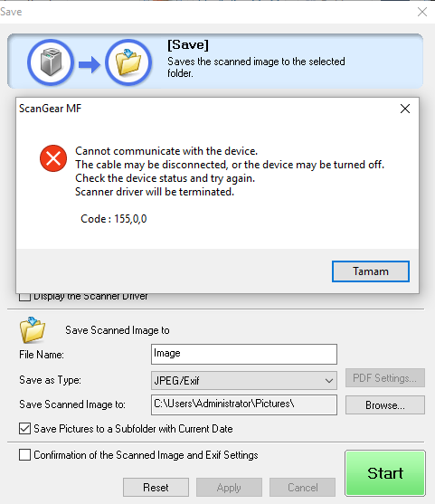Reset the scan settings
Viewport: 435px width, 504px height.
[156, 488]
